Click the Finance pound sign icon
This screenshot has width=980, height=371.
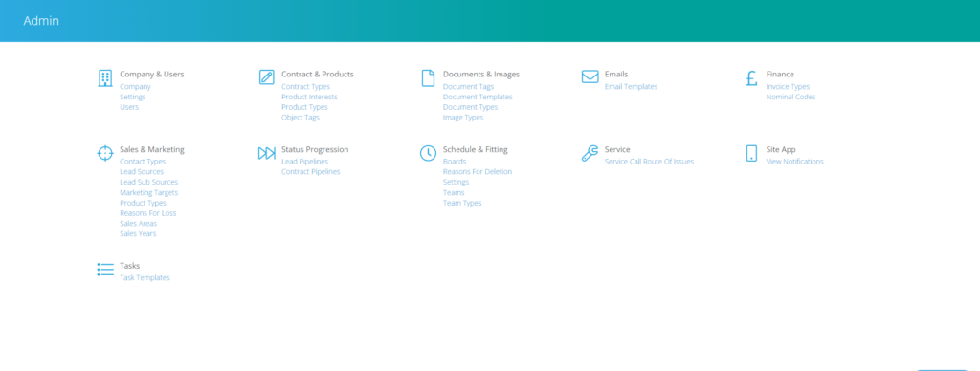coord(752,78)
